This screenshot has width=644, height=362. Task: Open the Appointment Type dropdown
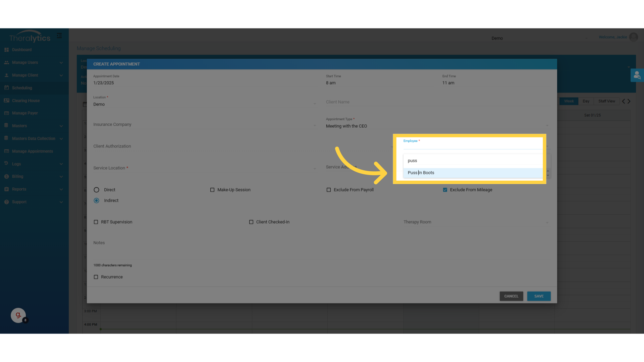point(436,126)
